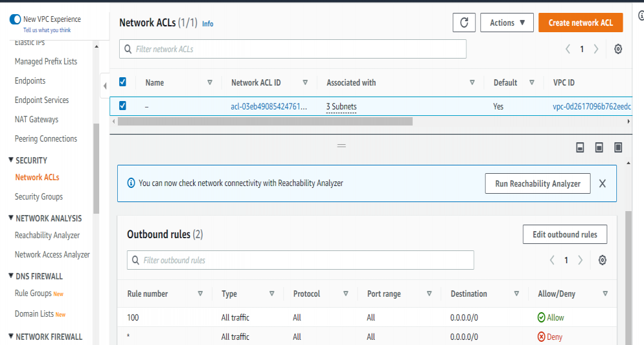Select Network ACLs in sidebar

[37, 178]
